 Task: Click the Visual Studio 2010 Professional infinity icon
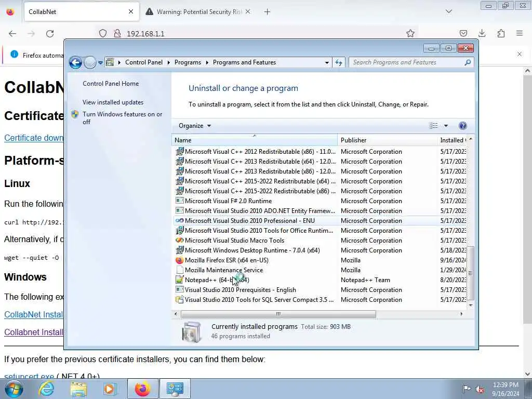179,220
